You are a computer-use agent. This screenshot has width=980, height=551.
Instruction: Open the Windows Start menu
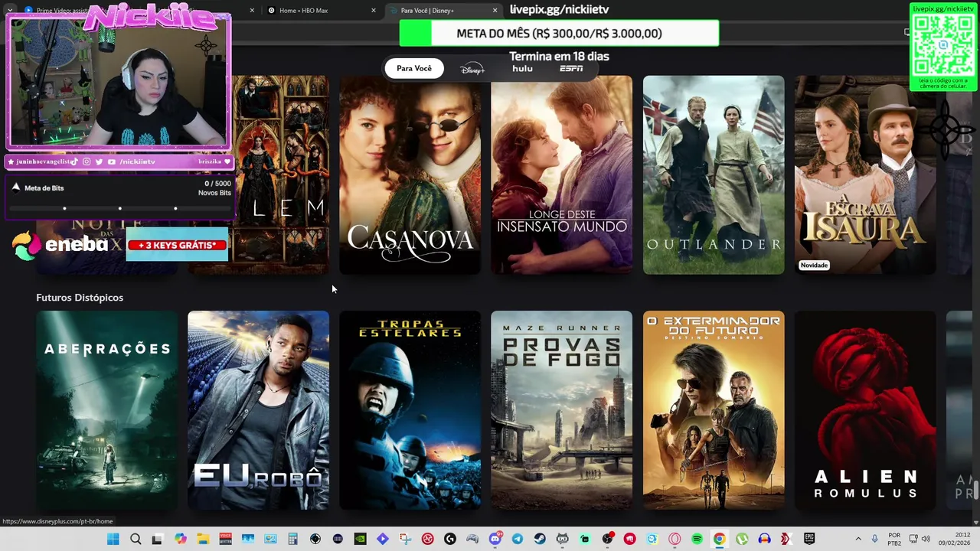pyautogui.click(x=113, y=539)
